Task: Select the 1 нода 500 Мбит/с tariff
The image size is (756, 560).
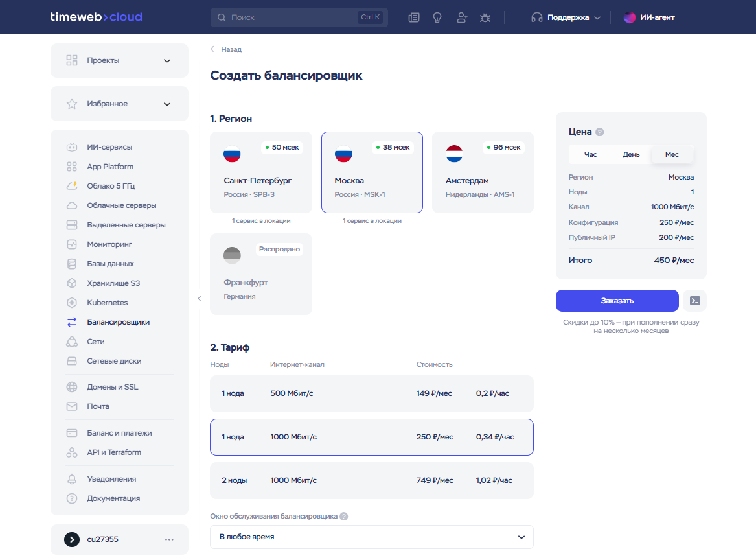Action: click(372, 393)
